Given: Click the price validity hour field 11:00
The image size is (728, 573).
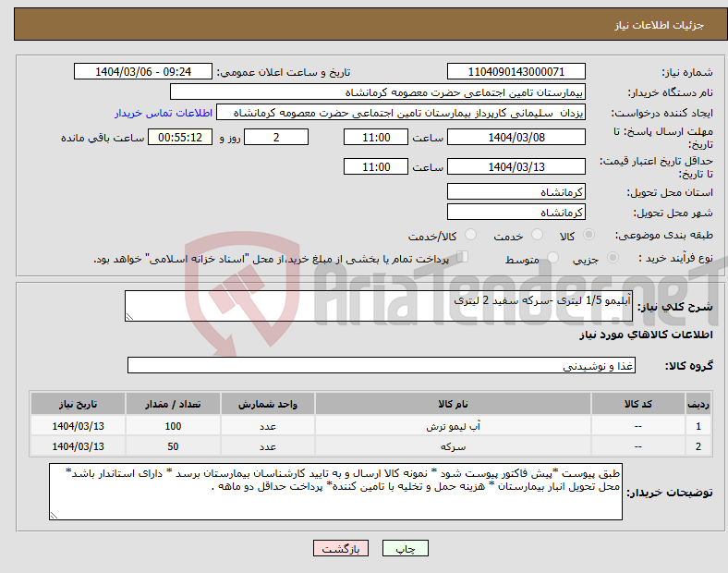Looking at the screenshot, I should point(376,166).
